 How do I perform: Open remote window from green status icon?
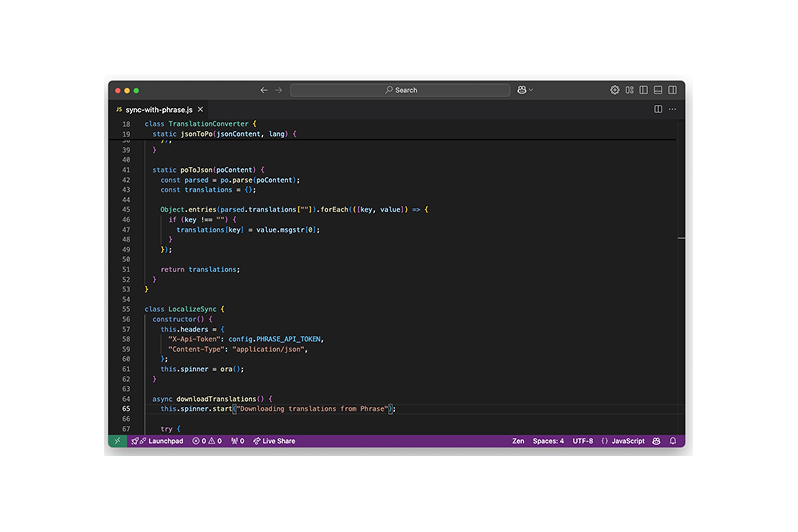[117, 441]
